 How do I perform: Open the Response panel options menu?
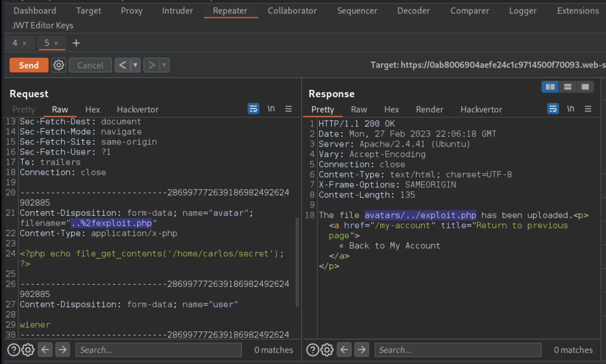pyautogui.click(x=588, y=109)
